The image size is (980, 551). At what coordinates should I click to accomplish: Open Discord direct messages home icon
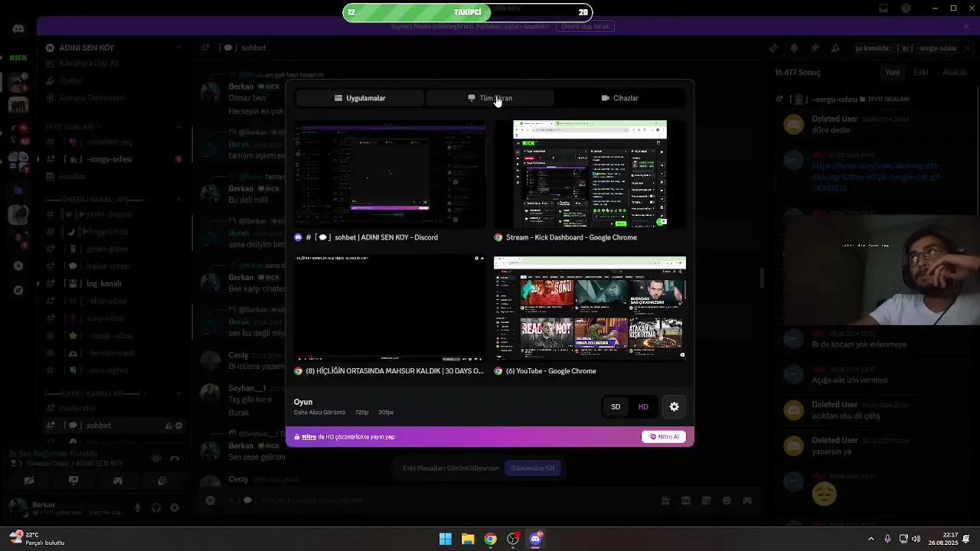[x=18, y=28]
